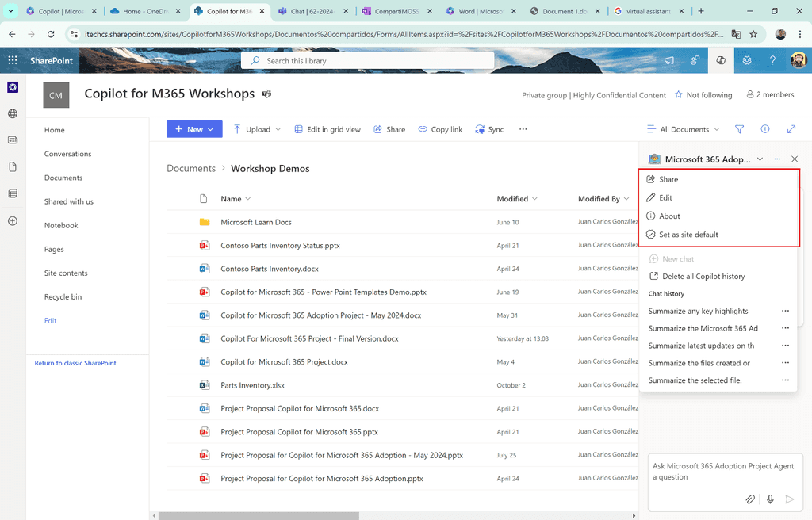
Task: Expand the Upload dropdown
Action: pos(278,129)
